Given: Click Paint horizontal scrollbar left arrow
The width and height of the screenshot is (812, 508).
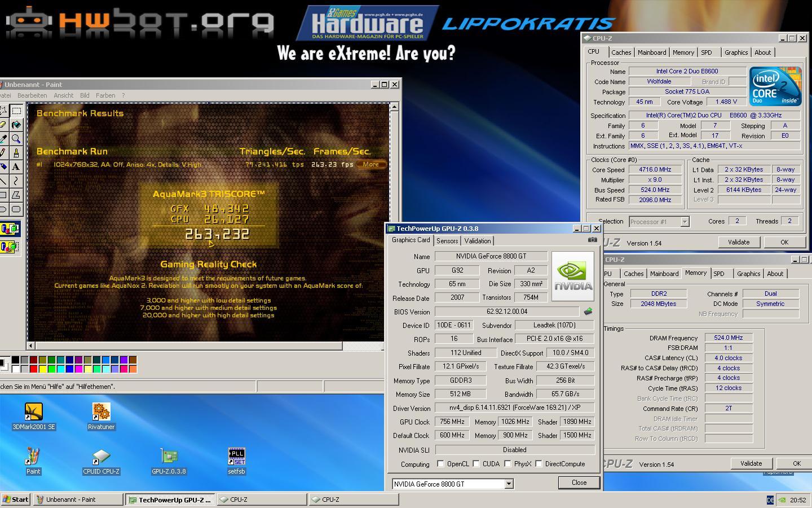Looking at the screenshot, I should (x=31, y=345).
